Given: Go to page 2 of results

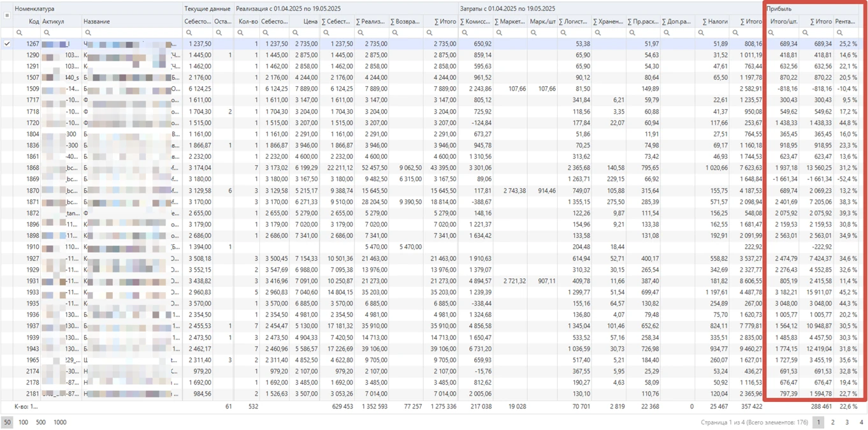Looking at the screenshot, I should [831, 422].
